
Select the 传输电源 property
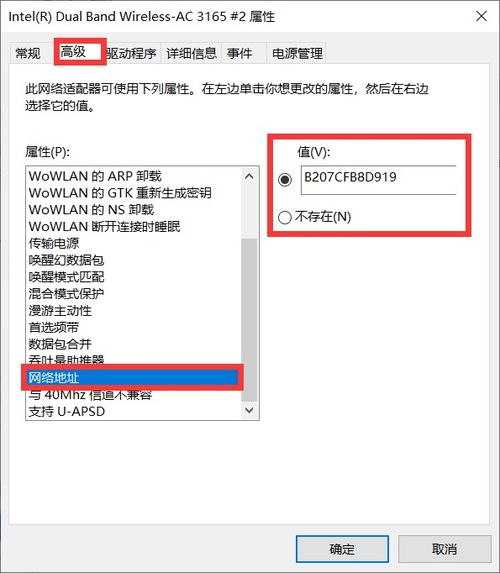click(x=54, y=243)
